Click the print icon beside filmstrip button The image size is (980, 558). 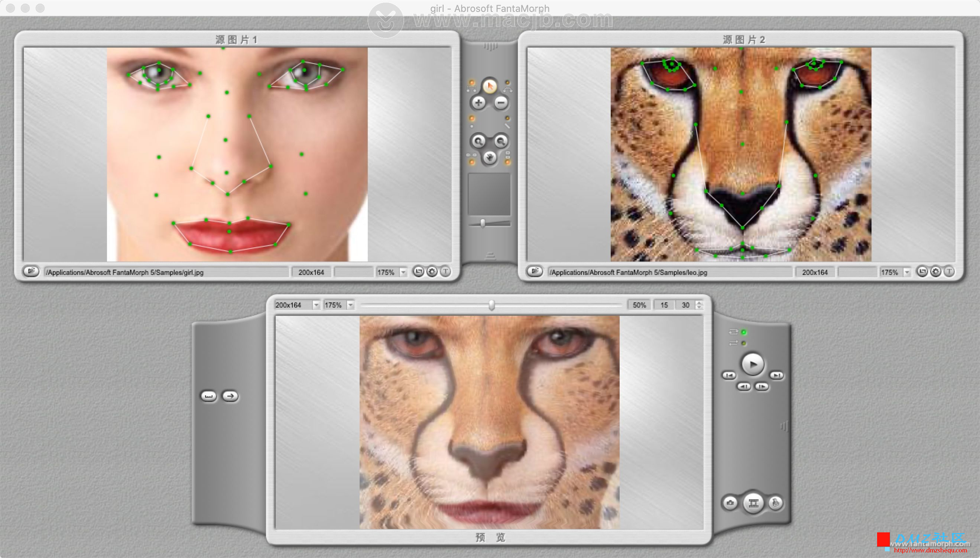tap(776, 503)
